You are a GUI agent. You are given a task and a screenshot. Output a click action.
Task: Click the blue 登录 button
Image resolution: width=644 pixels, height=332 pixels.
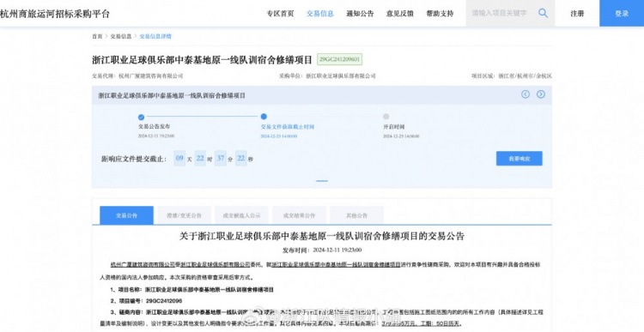(622, 13)
